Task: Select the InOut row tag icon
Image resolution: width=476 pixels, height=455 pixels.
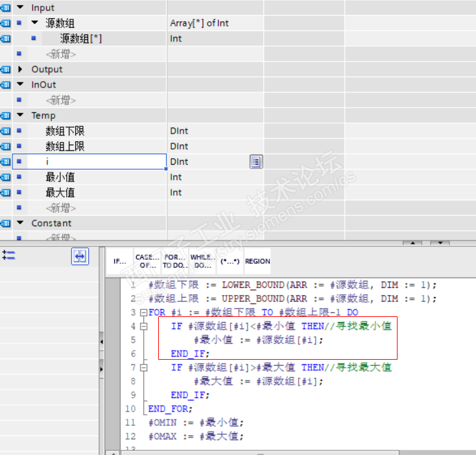Action: point(5,85)
